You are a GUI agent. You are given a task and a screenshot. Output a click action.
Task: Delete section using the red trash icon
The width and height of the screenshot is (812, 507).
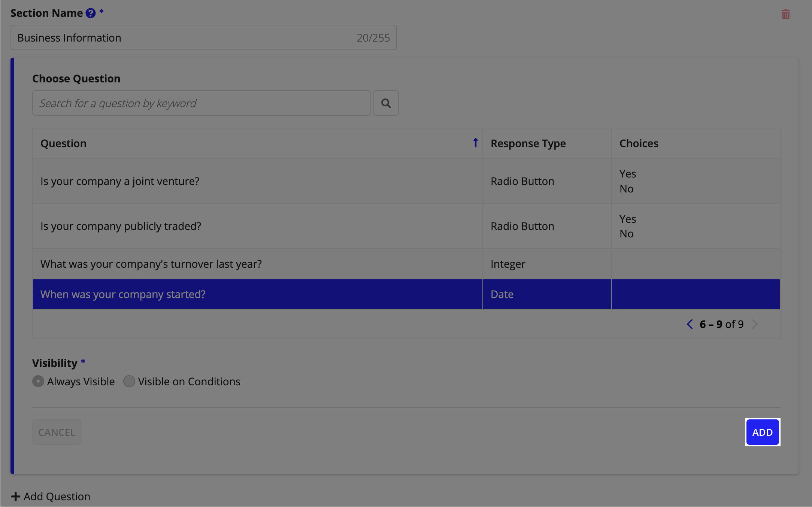point(786,14)
